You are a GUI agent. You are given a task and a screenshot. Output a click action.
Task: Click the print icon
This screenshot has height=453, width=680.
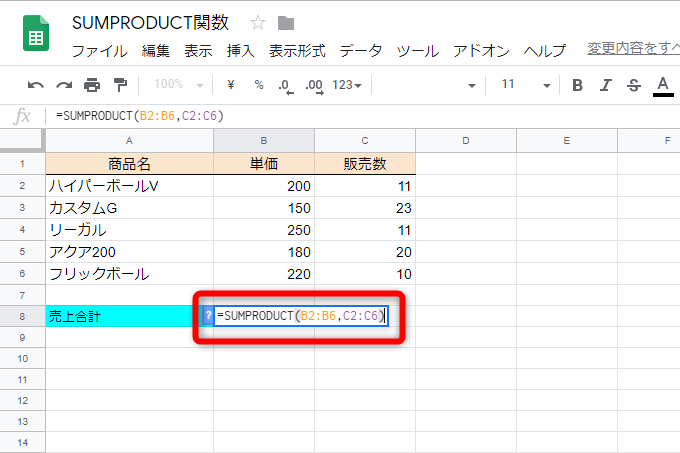92,85
